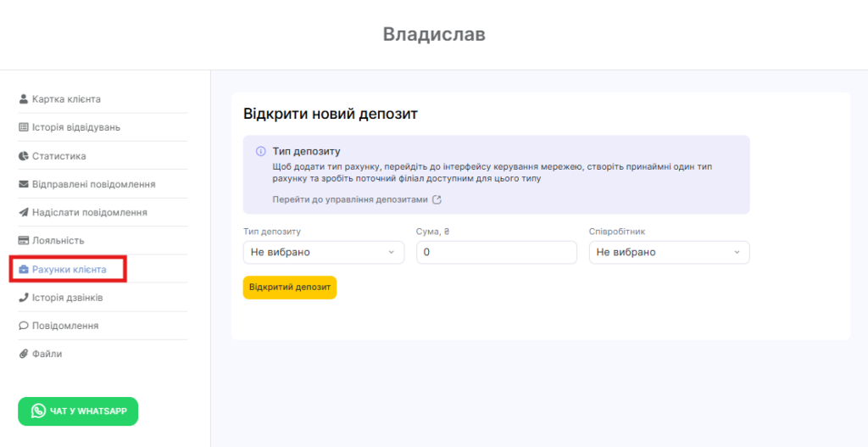This screenshot has height=447, width=868.
Task: Open Рахунки клієнта menu item
Action: coord(69,270)
